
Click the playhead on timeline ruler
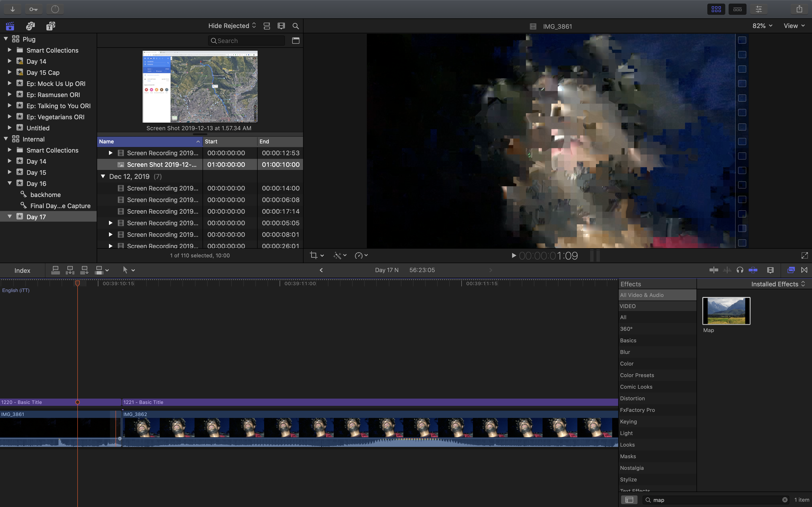[78, 283]
